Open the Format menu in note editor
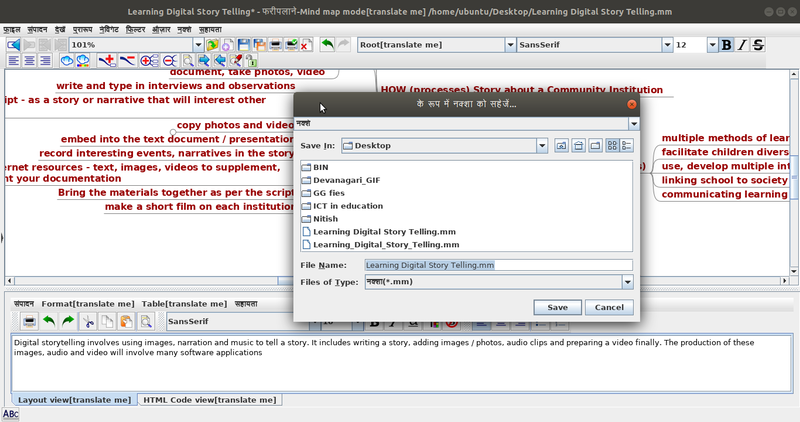This screenshot has width=800, height=422. [x=88, y=304]
